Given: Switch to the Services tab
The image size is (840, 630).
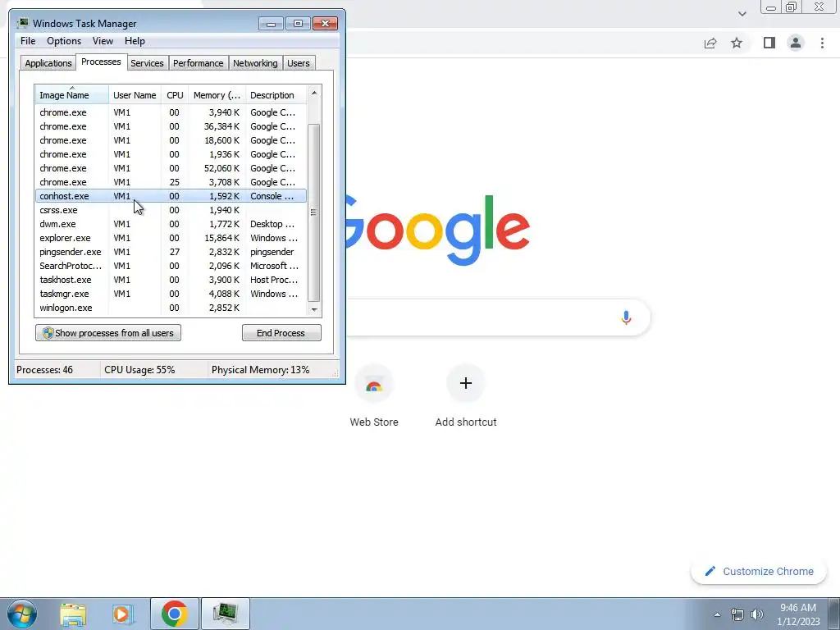Looking at the screenshot, I should tap(147, 63).
